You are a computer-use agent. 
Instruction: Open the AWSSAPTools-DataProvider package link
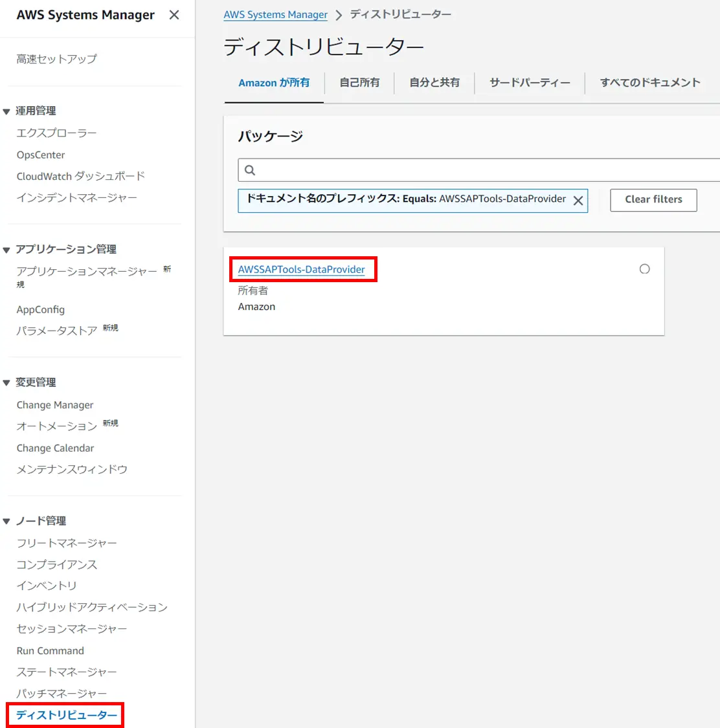click(x=302, y=269)
